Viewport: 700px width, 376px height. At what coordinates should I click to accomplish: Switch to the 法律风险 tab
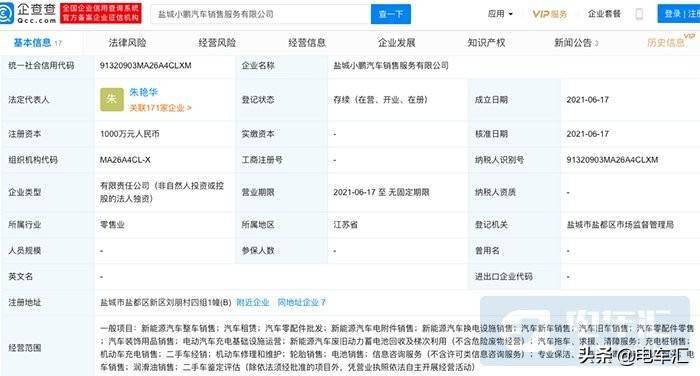pos(127,43)
